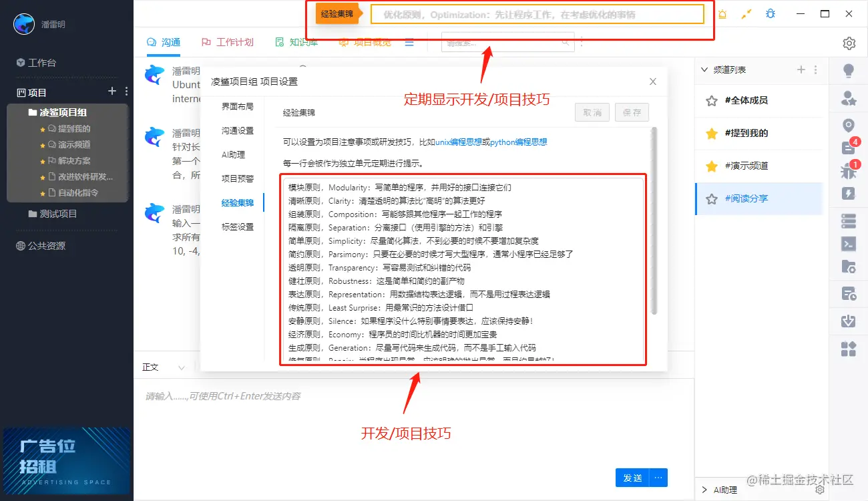This screenshot has width=868, height=501.
Task: Open the document icon with badge 4
Action: point(849,147)
